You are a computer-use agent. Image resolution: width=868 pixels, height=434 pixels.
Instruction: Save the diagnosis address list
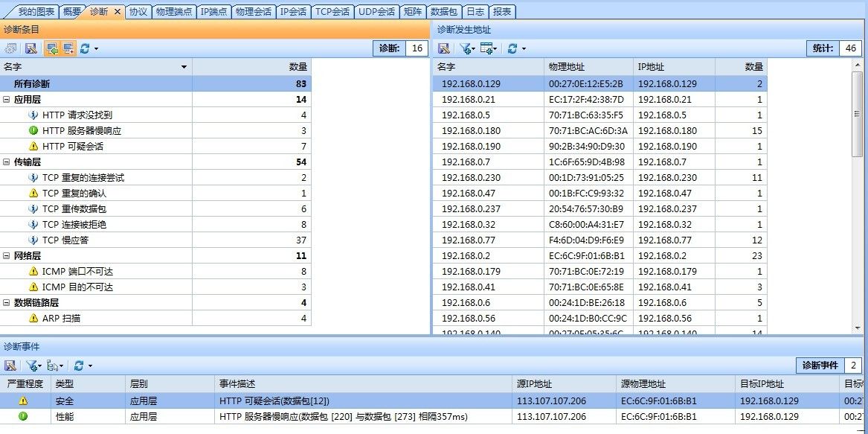pos(444,48)
